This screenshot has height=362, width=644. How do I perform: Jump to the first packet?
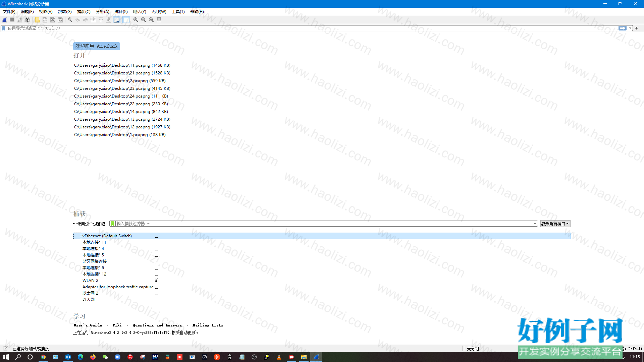(101, 20)
